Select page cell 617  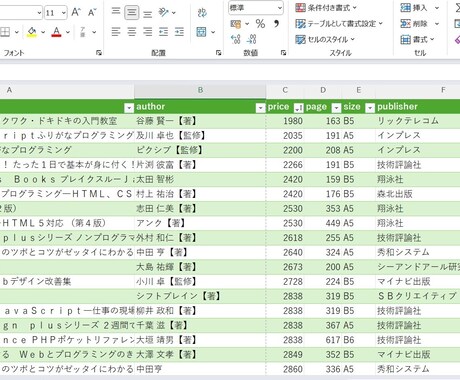(323, 340)
